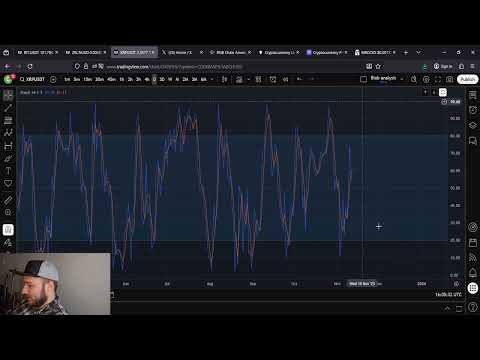Open chart settings gear icon
The image size is (480, 360).
tap(426, 79)
